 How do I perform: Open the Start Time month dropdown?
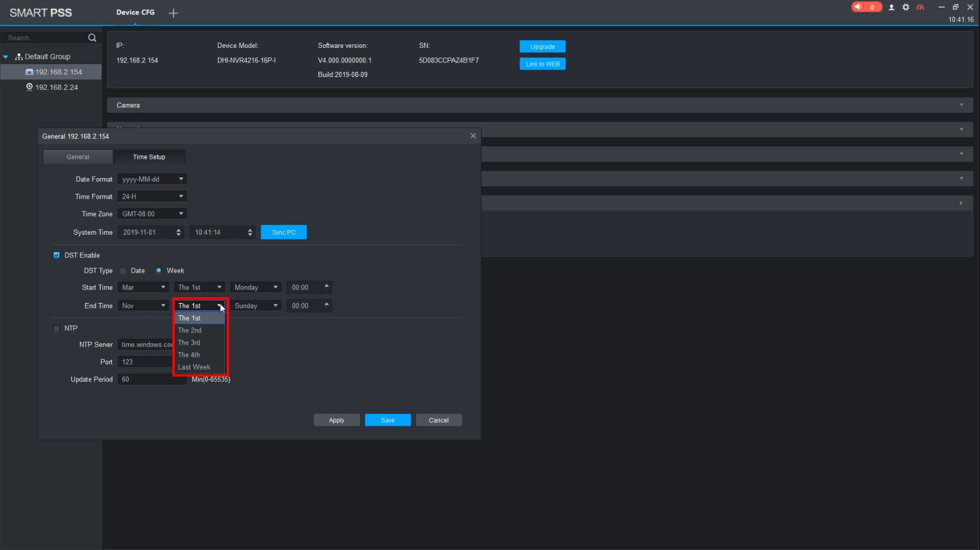tap(143, 287)
